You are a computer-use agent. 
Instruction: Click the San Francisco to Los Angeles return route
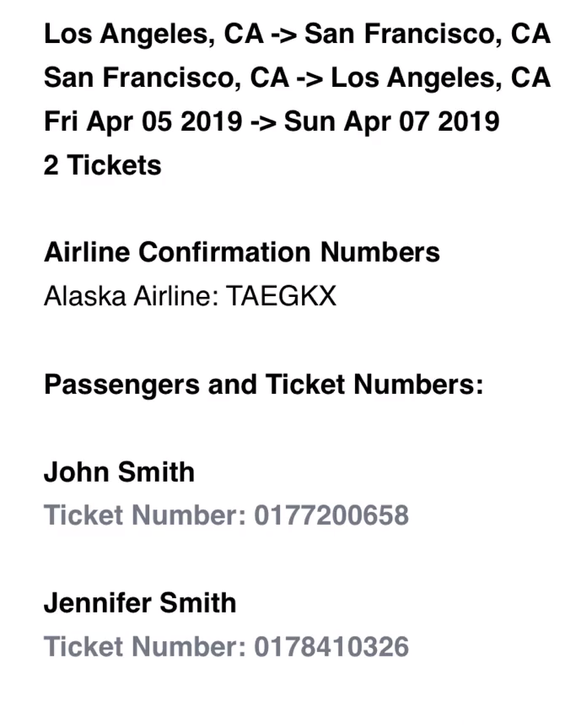tap(297, 78)
